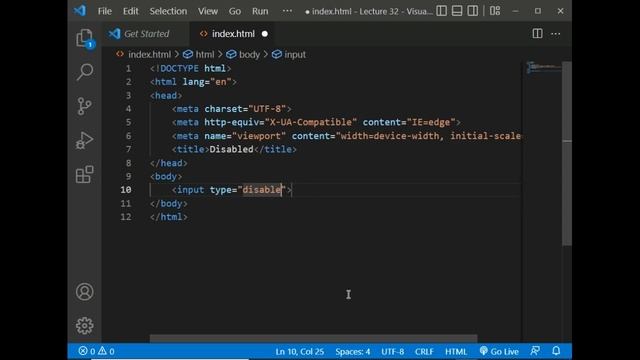Open the Explorer view in activity bar

click(84, 38)
